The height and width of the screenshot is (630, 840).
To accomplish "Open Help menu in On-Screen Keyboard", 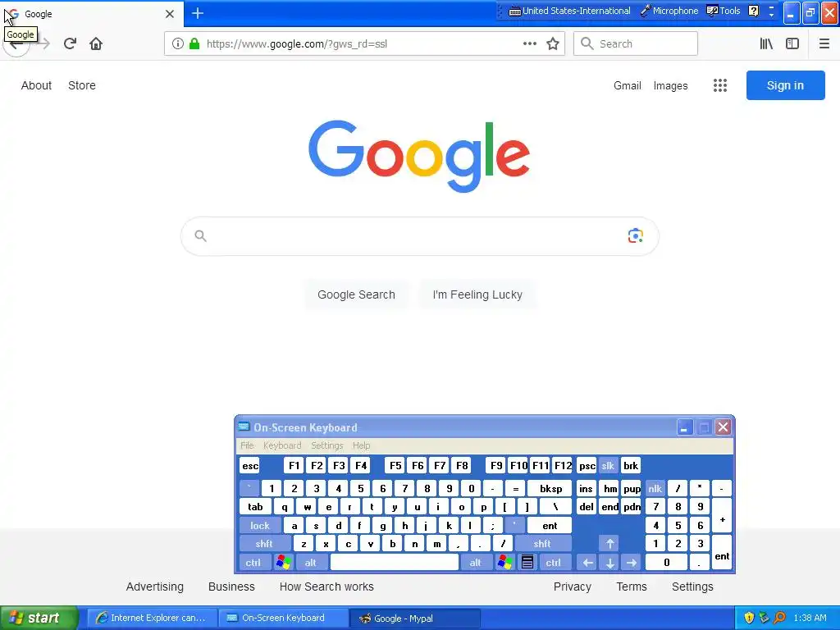I will pyautogui.click(x=361, y=445).
